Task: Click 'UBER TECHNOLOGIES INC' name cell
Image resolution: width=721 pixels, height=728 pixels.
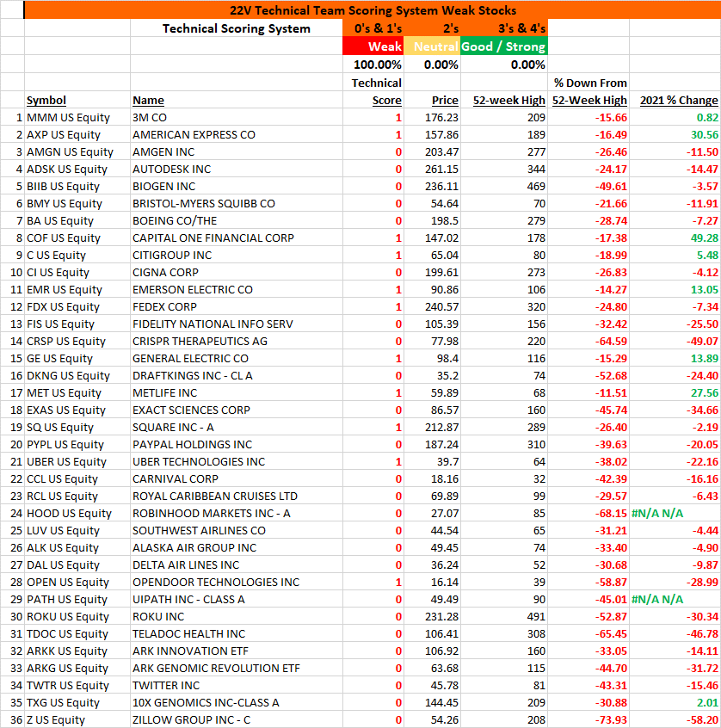Action: [237, 461]
